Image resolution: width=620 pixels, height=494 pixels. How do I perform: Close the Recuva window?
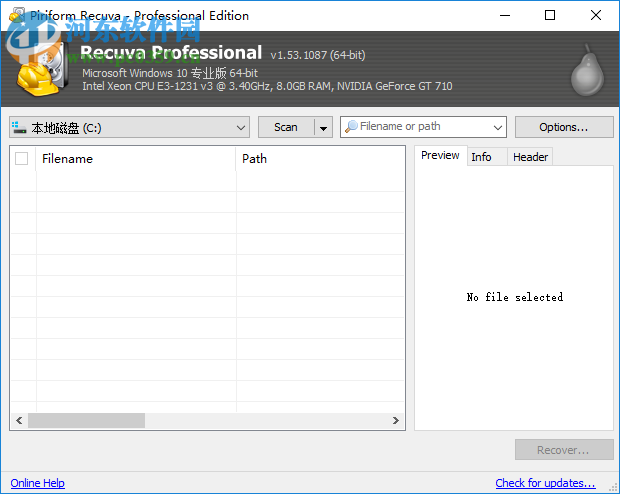pyautogui.click(x=595, y=15)
